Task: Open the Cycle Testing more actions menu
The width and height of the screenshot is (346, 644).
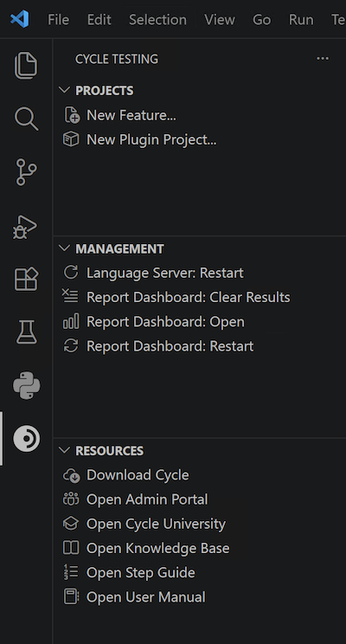Action: pyautogui.click(x=323, y=59)
